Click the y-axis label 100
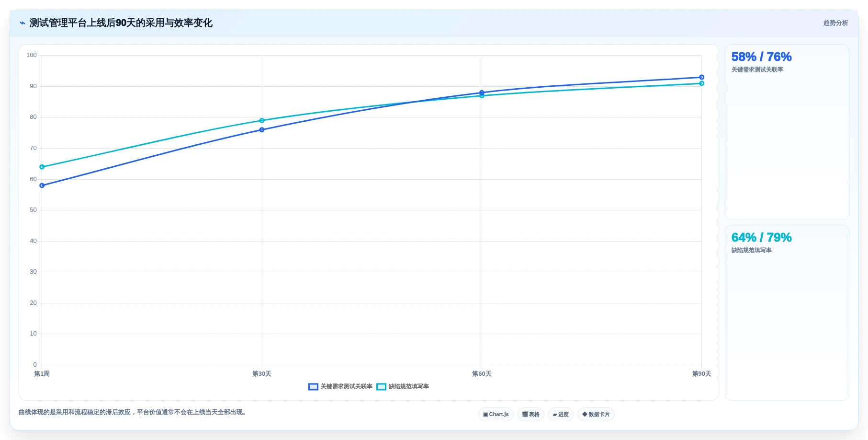This screenshot has height=440, width=868. coord(32,55)
